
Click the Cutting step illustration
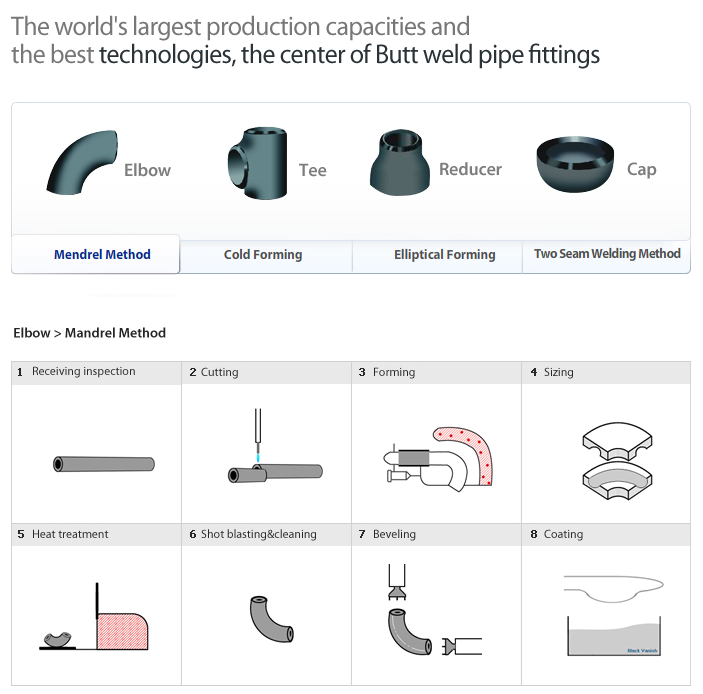click(268, 458)
